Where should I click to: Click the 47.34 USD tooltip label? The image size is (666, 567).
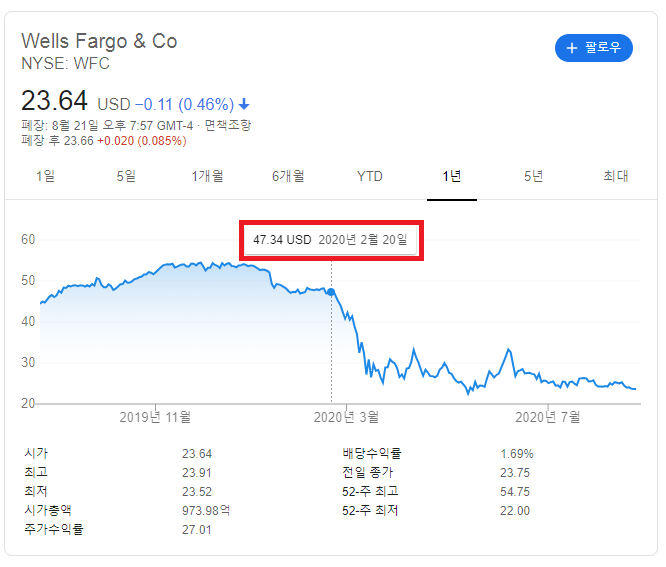282,240
